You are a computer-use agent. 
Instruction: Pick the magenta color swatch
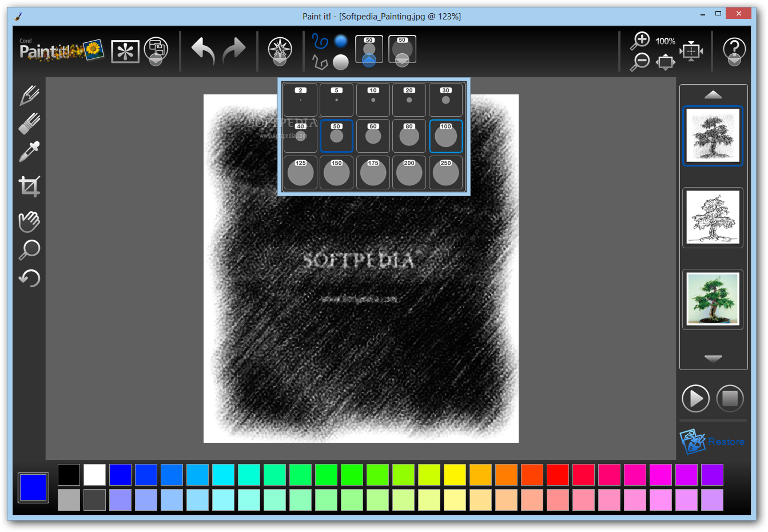point(660,475)
